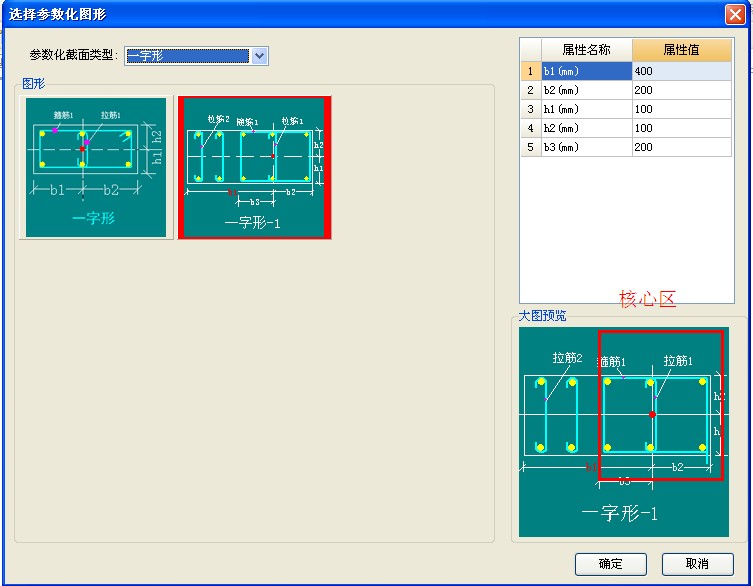Click the 拉筋2 label in the large preview
Viewport: 753px width, 586px height.
click(567, 358)
